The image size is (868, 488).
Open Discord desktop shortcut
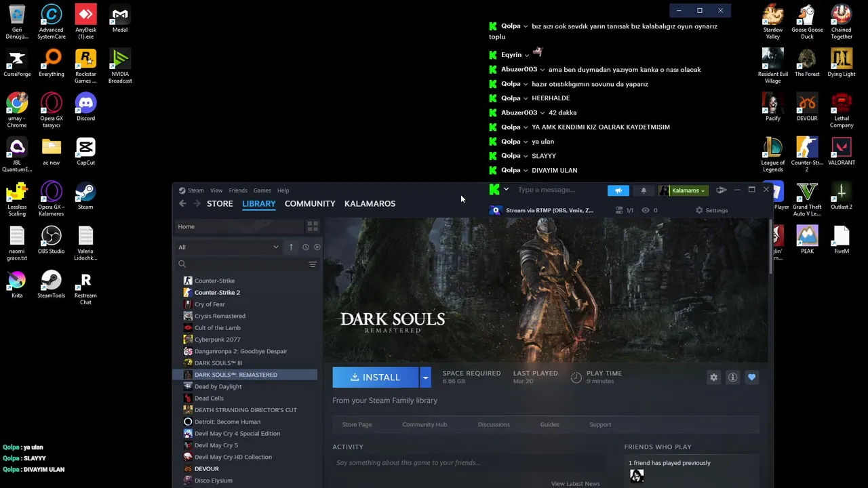(x=85, y=107)
